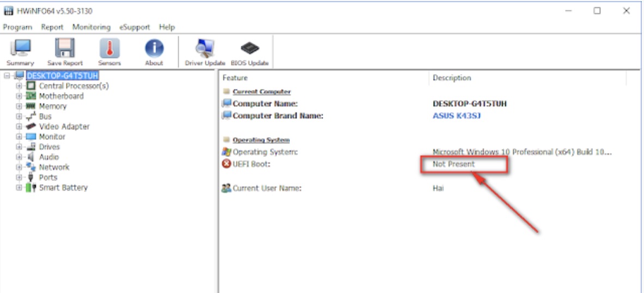Click the About info icon

pos(154,48)
